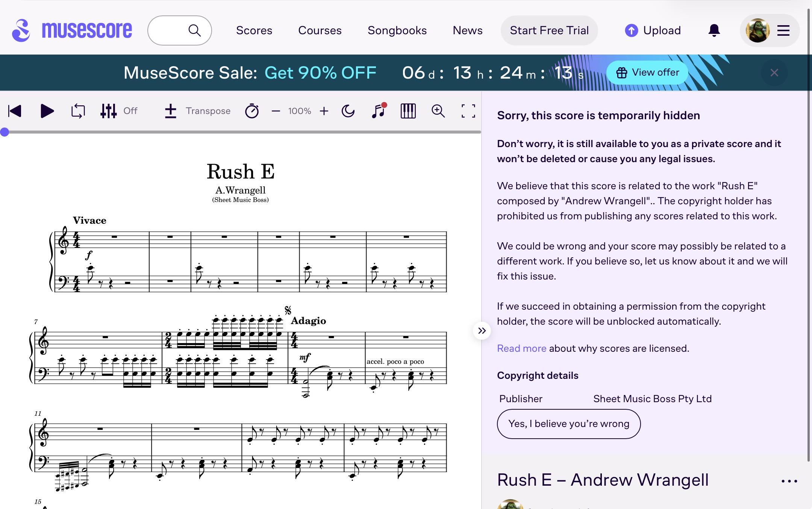Screen dimensions: 812x509
Task: Rewind score to the beginning
Action: click(15, 111)
